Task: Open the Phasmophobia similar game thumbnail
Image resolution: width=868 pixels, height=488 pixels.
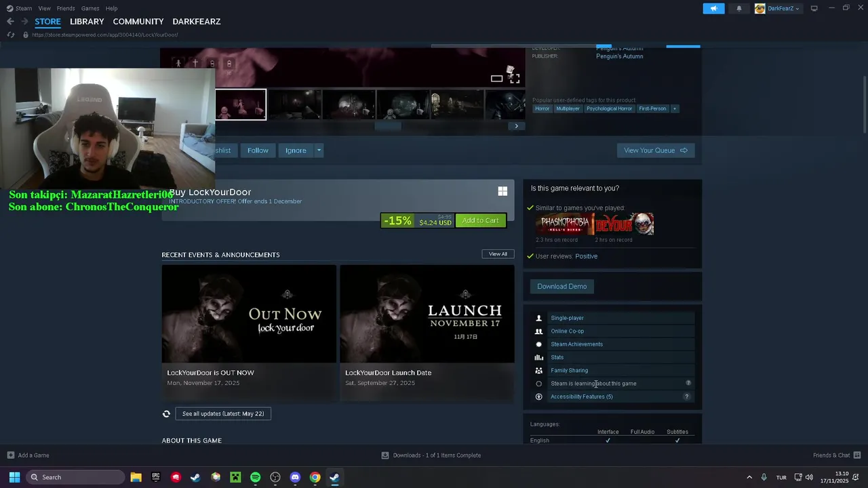Action: pos(566,224)
